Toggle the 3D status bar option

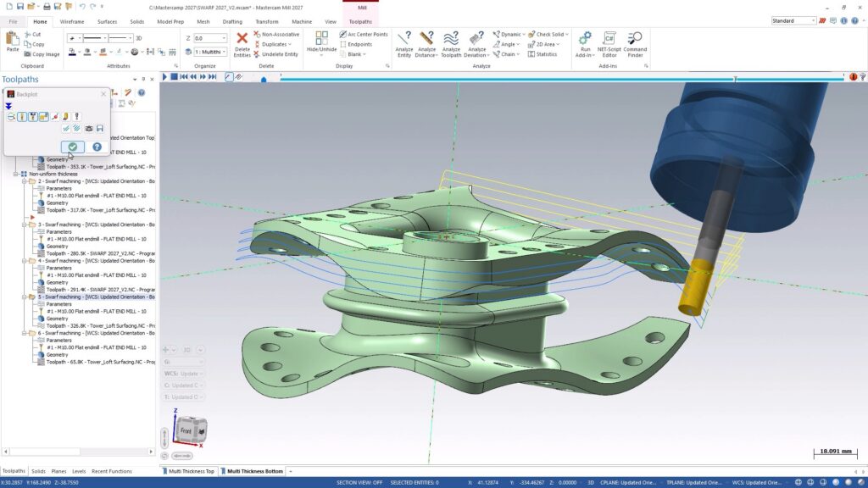[591, 482]
